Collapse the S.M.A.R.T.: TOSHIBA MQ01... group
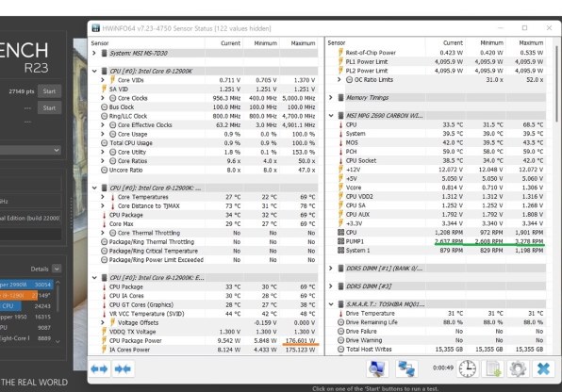 point(331,303)
